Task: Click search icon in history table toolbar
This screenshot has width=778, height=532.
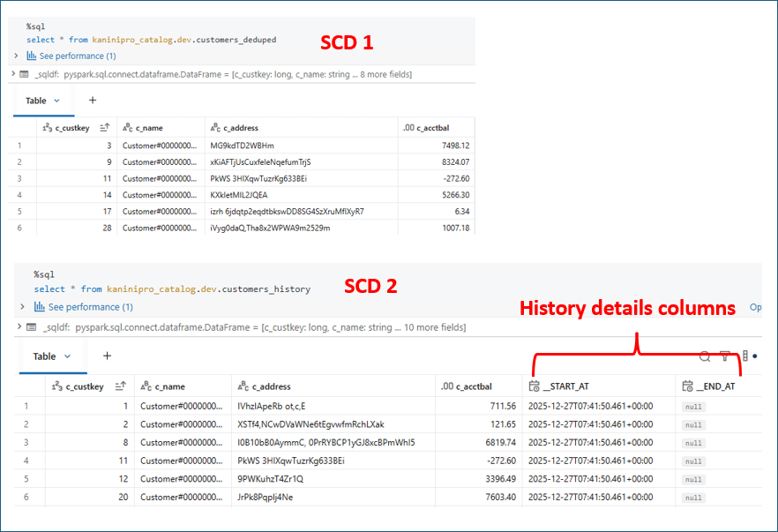Action: [704, 356]
